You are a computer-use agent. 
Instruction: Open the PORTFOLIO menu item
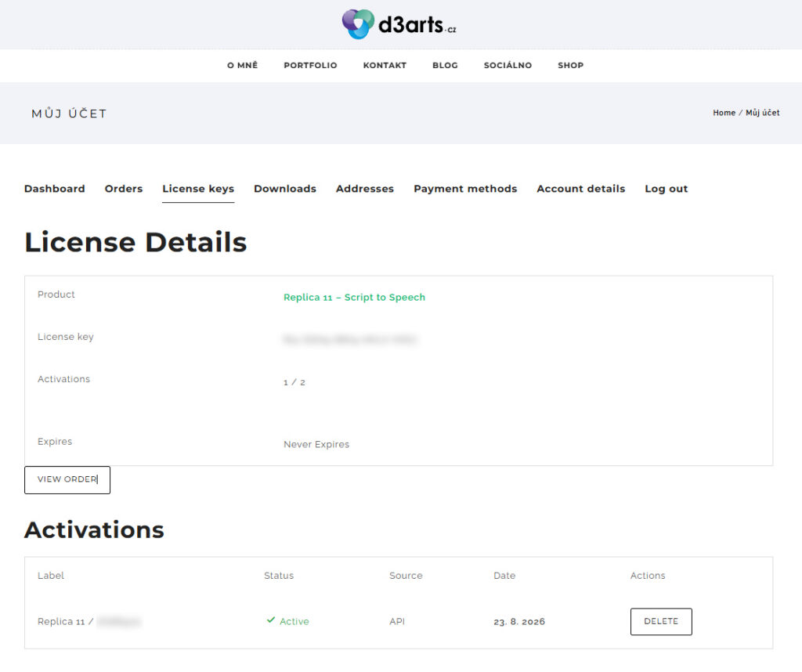coord(310,66)
